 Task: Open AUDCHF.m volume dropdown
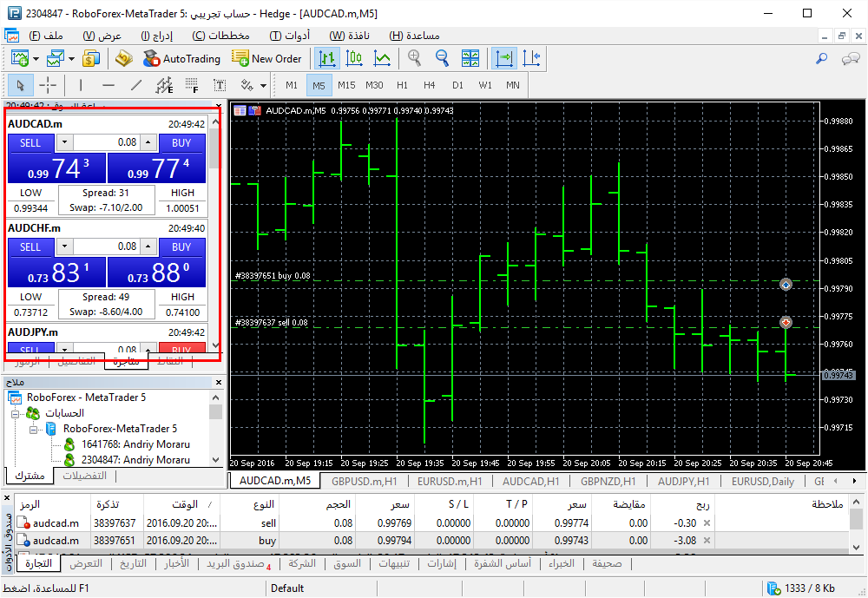[x=65, y=246]
